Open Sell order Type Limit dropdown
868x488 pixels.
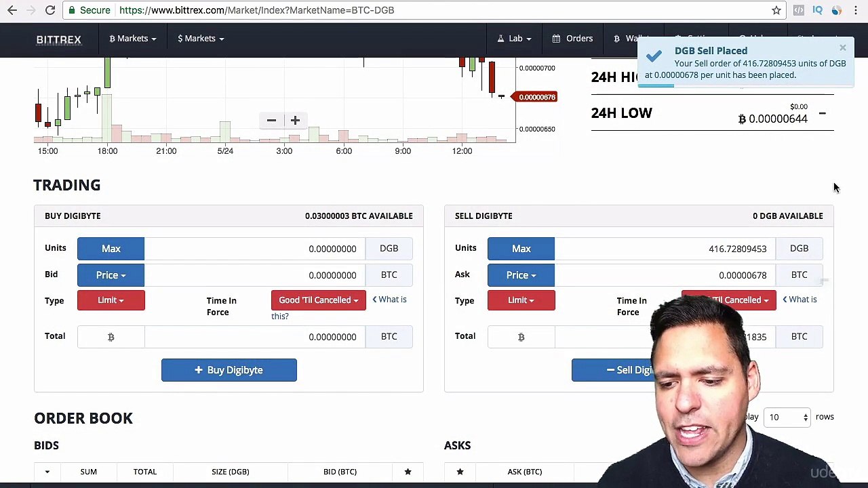521,300
